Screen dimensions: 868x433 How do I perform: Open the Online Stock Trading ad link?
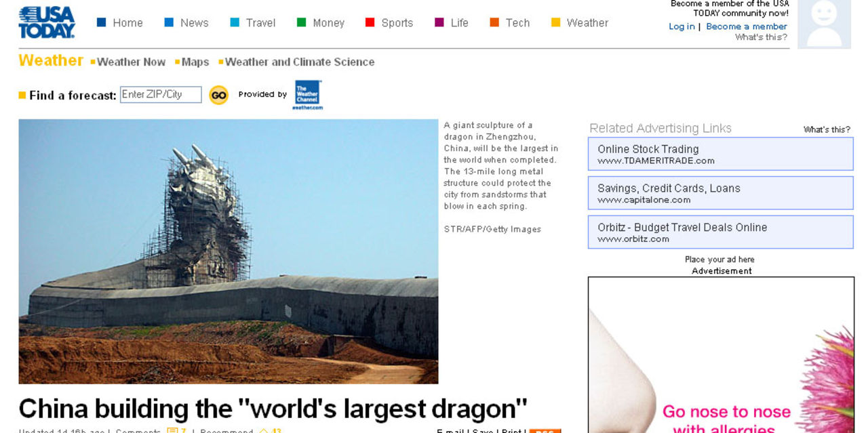click(721, 154)
